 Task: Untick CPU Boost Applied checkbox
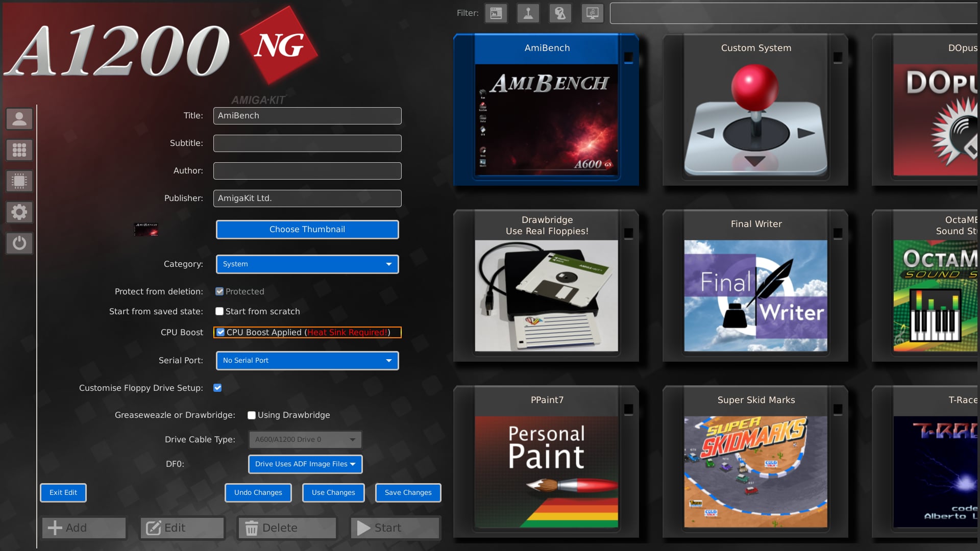(x=220, y=332)
